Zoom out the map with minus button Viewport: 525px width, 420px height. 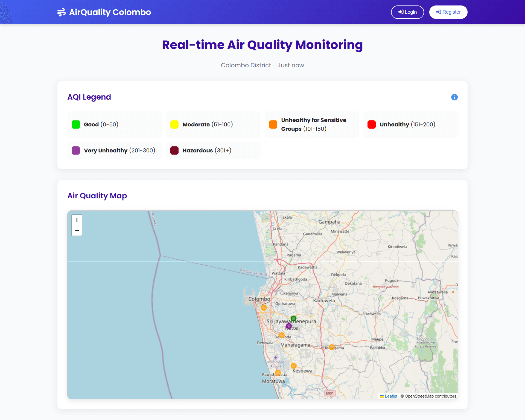[77, 231]
